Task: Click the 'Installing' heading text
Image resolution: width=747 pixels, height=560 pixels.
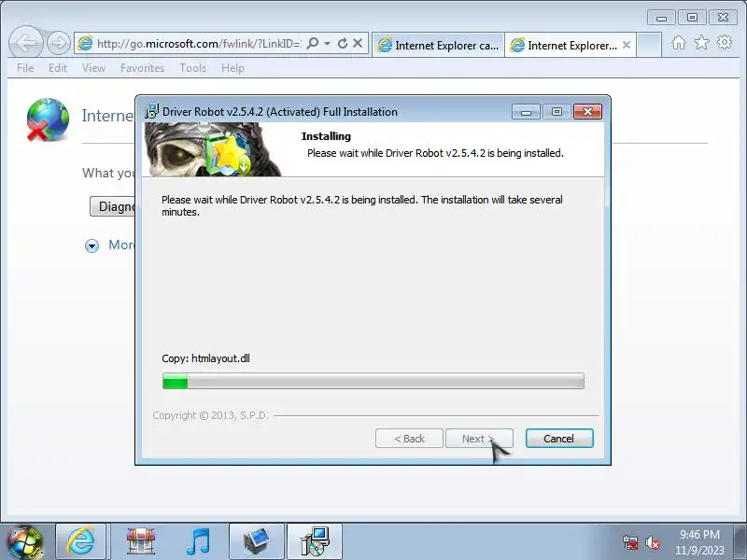Action: [x=326, y=136]
